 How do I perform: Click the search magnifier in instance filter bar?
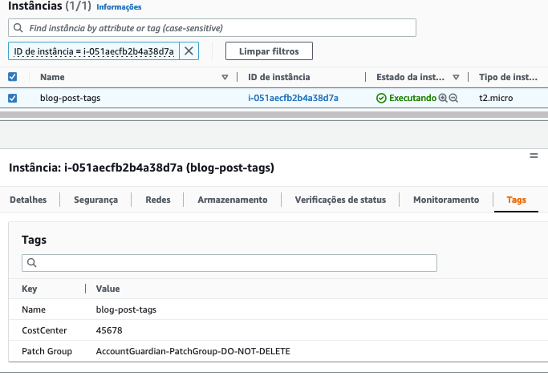point(18,28)
